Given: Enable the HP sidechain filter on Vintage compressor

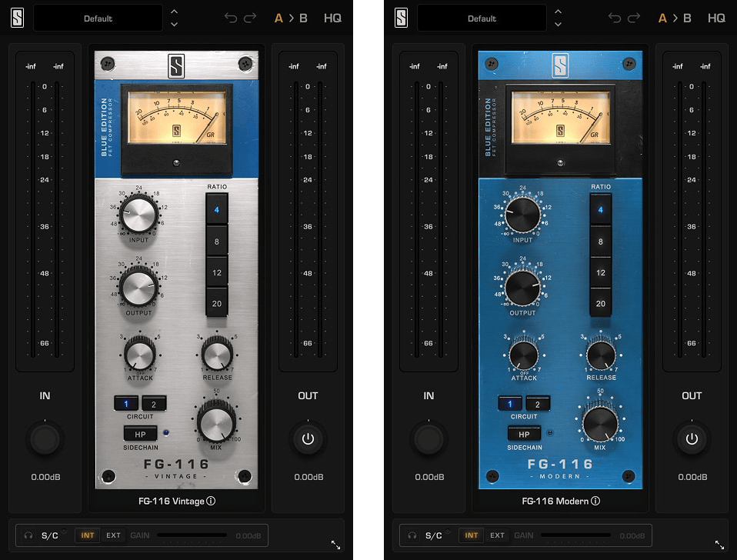Looking at the screenshot, I should coord(140,435).
